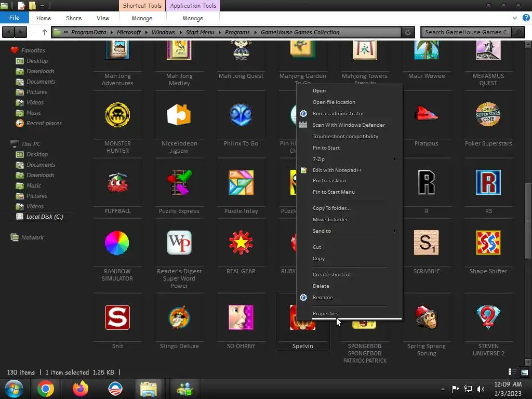Click the Shape Shifter icon

click(488, 243)
